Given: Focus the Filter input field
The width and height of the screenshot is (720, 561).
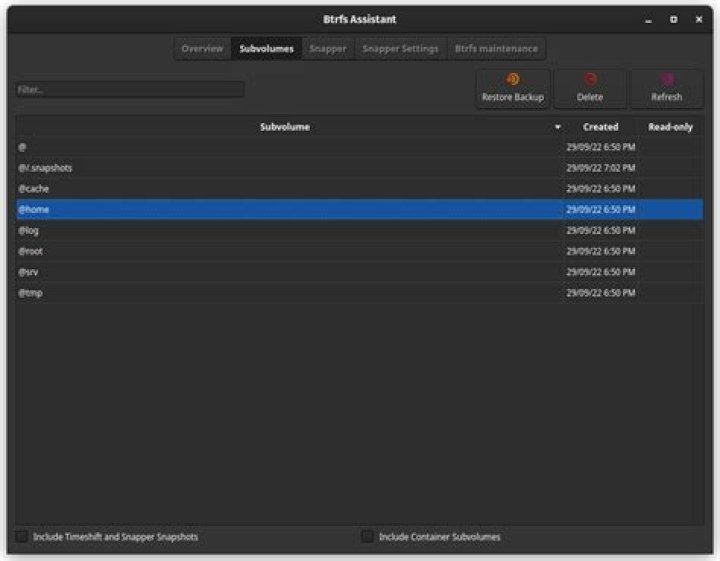Looking at the screenshot, I should point(130,90).
